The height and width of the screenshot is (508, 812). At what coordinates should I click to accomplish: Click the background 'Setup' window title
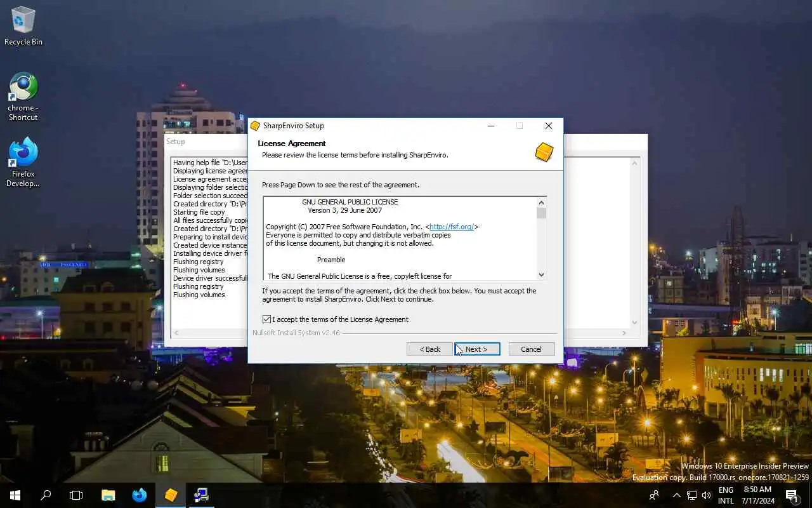point(176,142)
